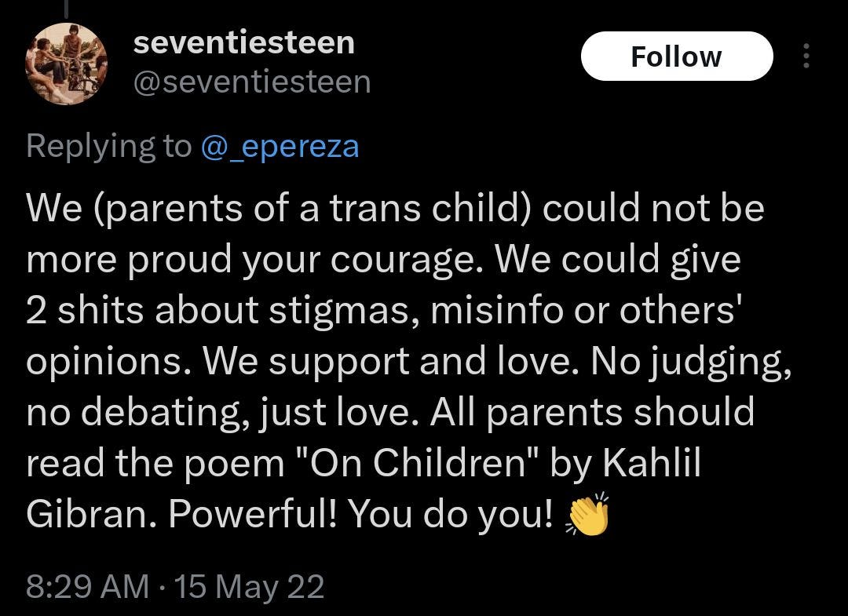The height and width of the screenshot is (616, 848).
Task: Click the word Kahlil in the tweet
Action: click(651, 463)
